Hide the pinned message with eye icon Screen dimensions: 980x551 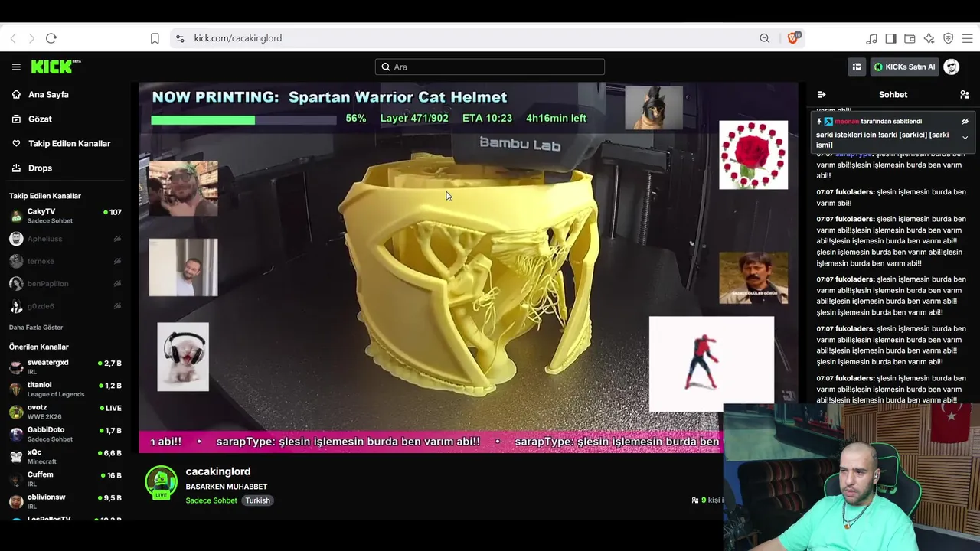(x=965, y=121)
